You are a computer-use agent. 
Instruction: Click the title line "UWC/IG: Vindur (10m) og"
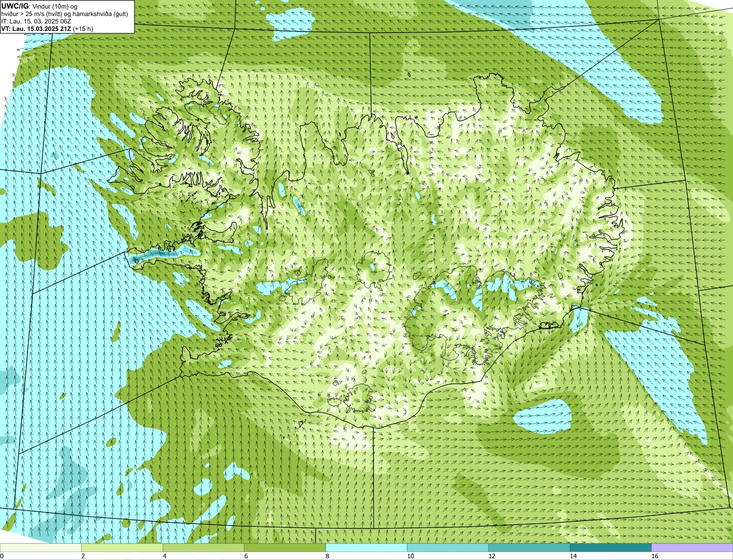pos(39,6)
